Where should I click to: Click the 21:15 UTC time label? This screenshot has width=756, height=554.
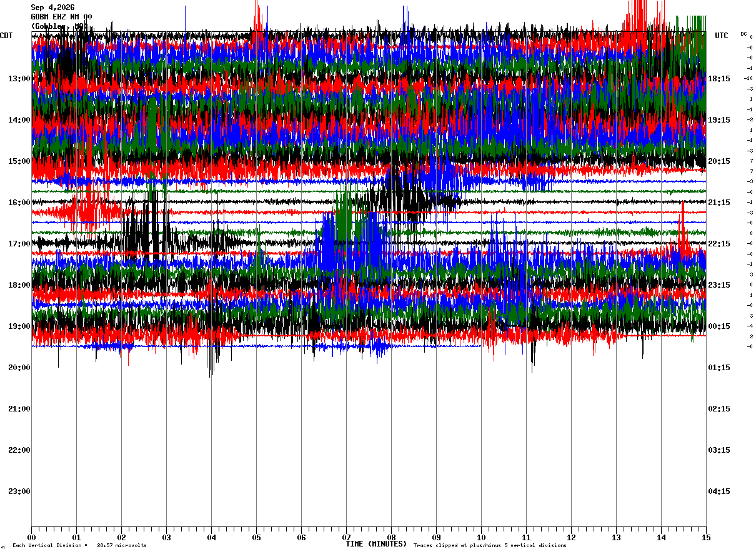tap(719, 203)
